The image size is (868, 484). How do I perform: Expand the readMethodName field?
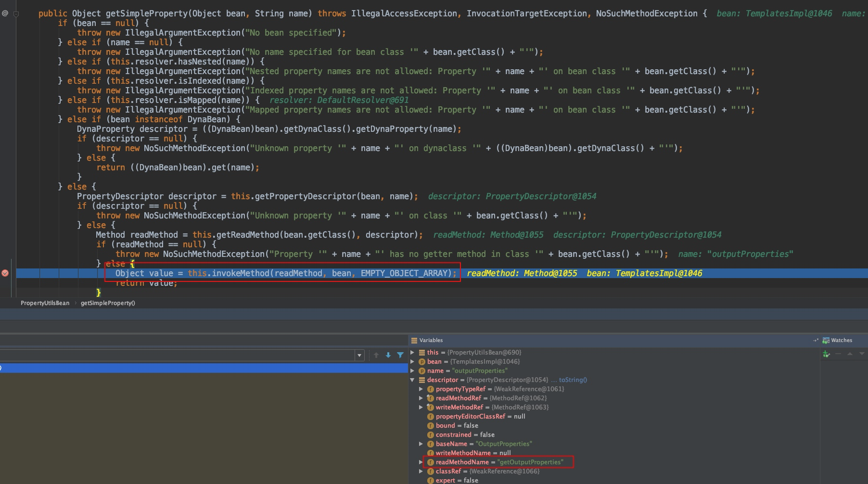pos(421,462)
